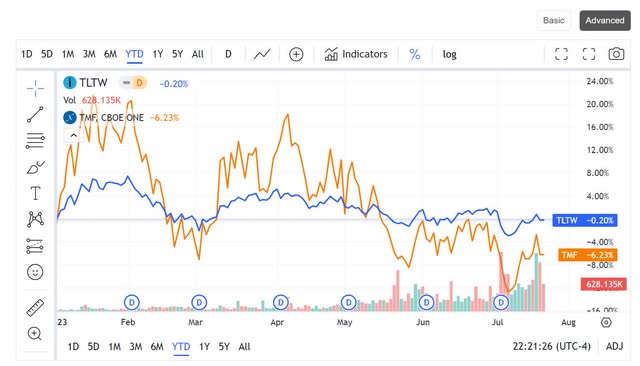Select the Text annotation tool
The width and height of the screenshot is (640, 366).
click(35, 193)
